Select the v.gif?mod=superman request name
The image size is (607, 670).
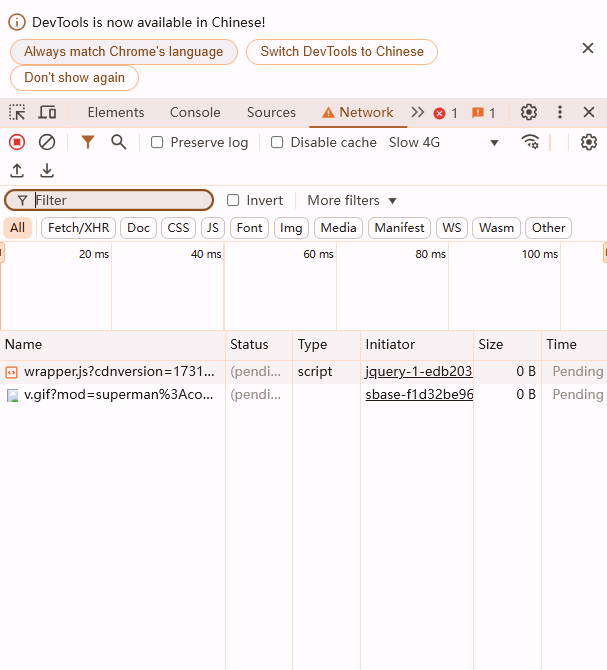118,394
